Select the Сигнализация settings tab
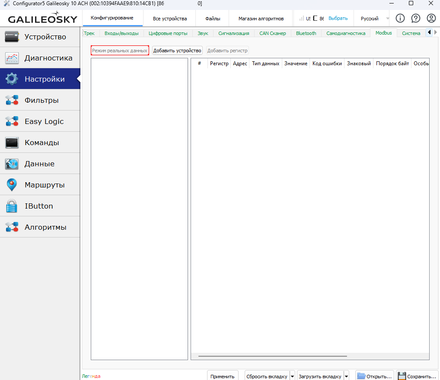This screenshot has width=440, height=380. (234, 33)
